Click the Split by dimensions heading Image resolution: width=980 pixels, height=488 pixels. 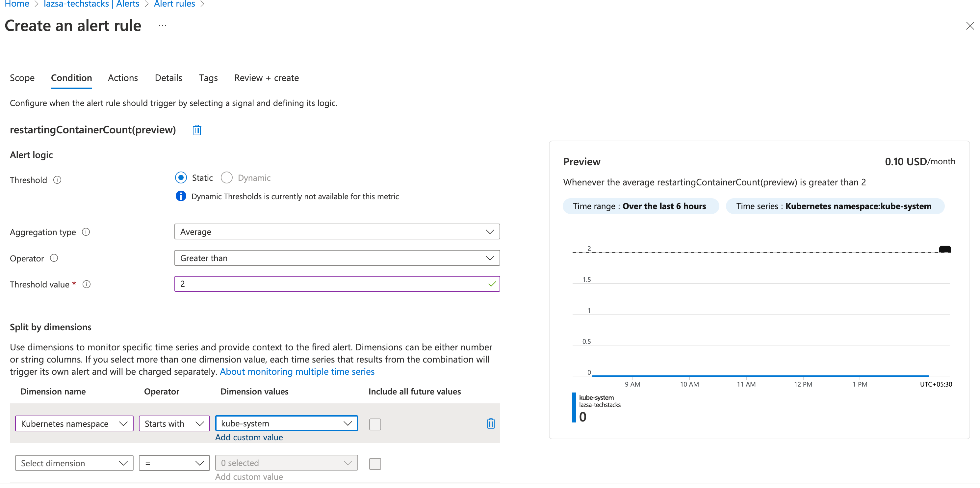tap(51, 327)
